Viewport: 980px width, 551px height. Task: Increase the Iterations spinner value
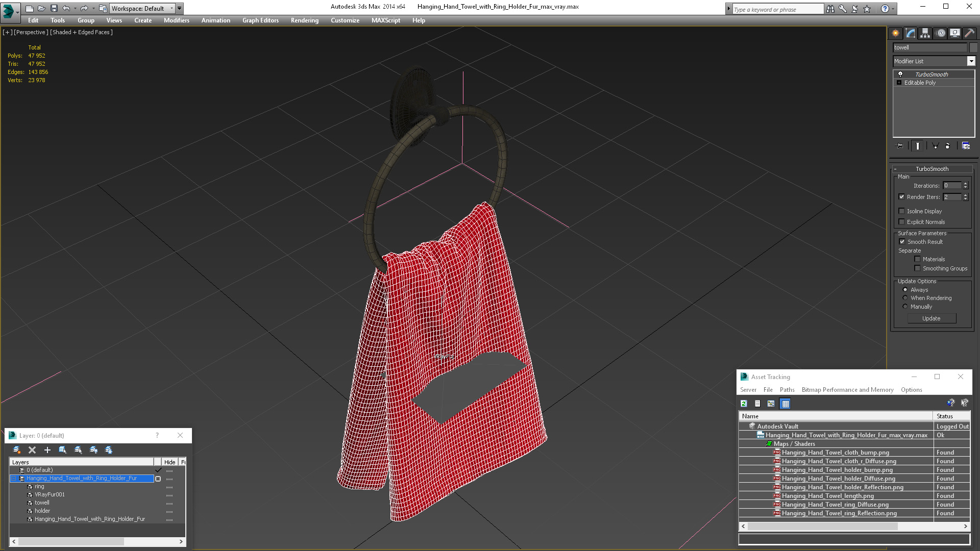tap(965, 184)
